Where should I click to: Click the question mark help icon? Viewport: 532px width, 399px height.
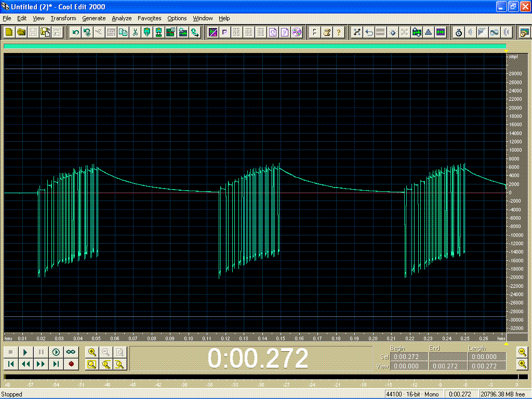338,32
